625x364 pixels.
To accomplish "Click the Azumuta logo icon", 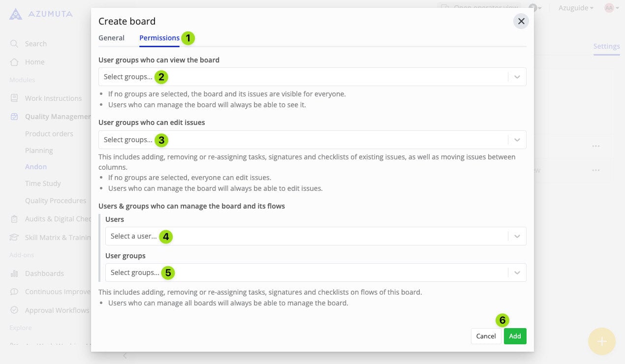I will 16,14.
